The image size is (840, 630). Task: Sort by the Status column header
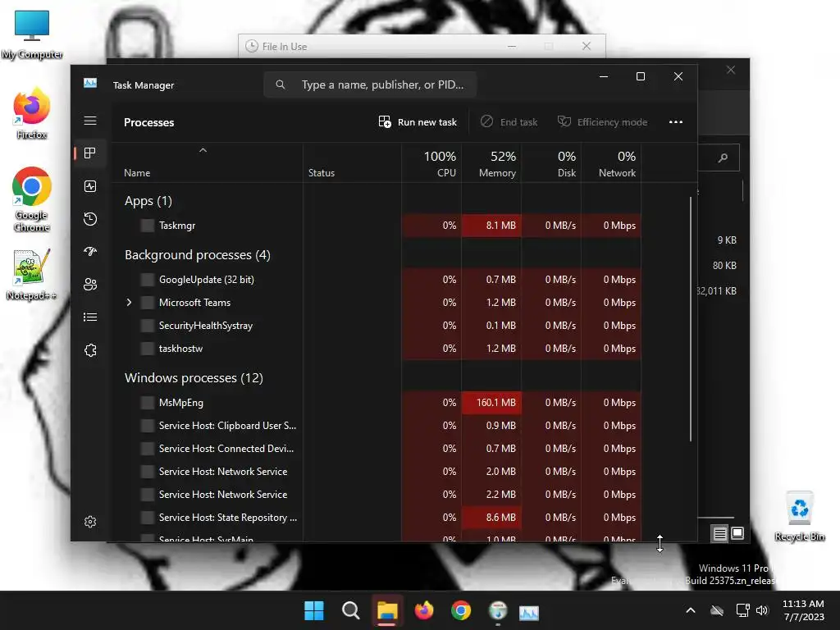(353, 163)
